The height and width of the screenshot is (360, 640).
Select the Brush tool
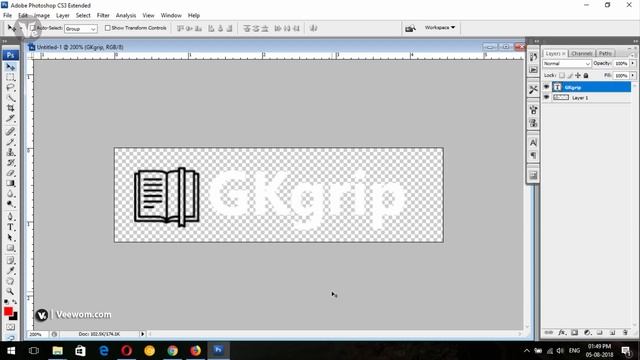pyautogui.click(x=11, y=142)
